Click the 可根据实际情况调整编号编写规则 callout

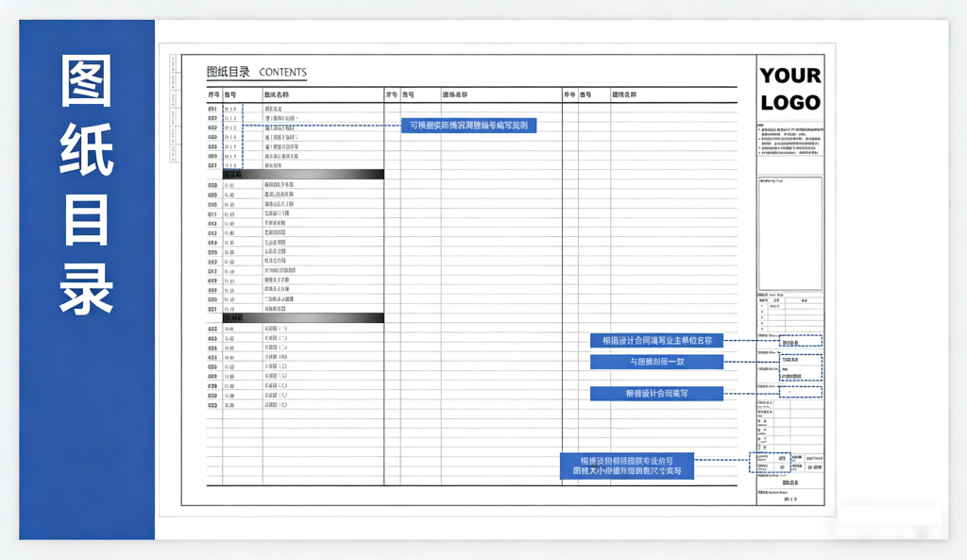[468, 126]
